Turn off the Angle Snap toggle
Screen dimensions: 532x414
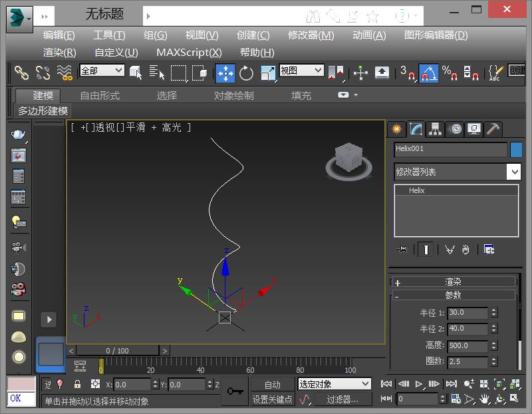(x=428, y=73)
